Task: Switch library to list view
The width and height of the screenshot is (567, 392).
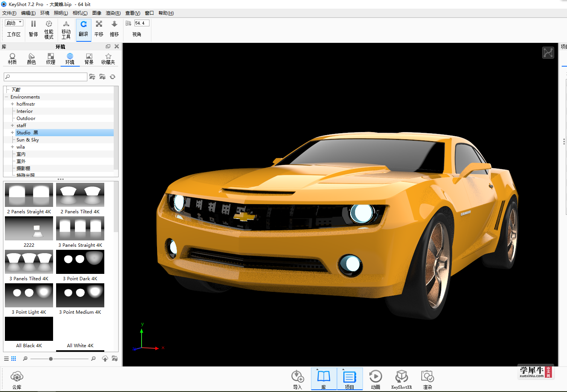Action: pos(6,359)
